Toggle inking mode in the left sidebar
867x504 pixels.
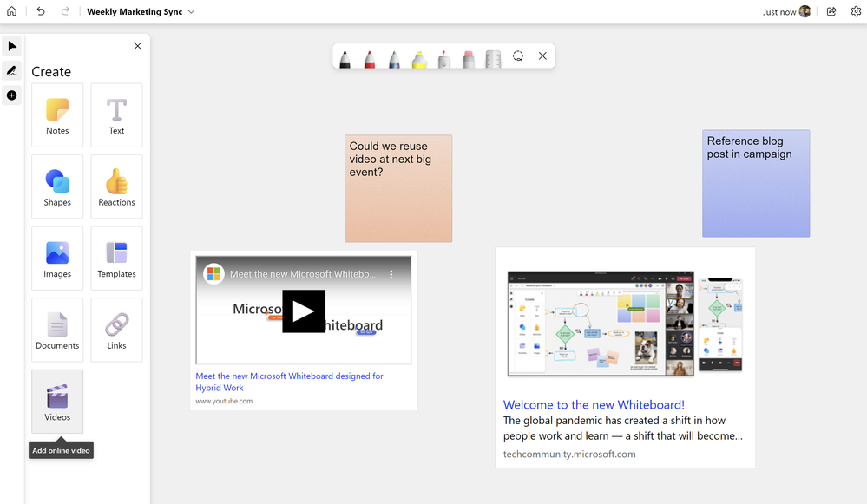tap(11, 70)
